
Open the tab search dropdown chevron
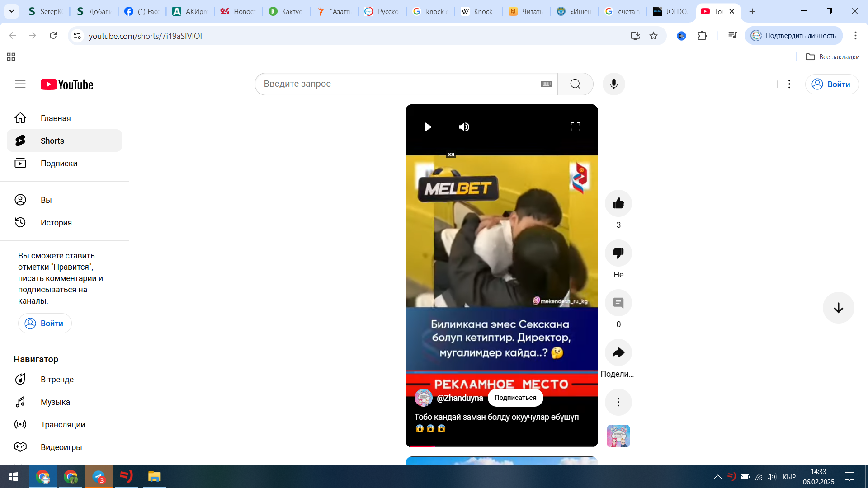click(12, 11)
